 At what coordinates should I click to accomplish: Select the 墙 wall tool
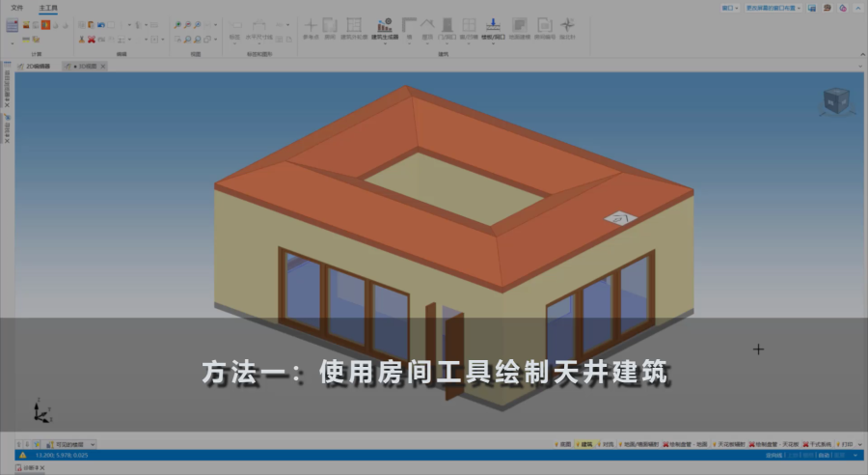coord(409,28)
